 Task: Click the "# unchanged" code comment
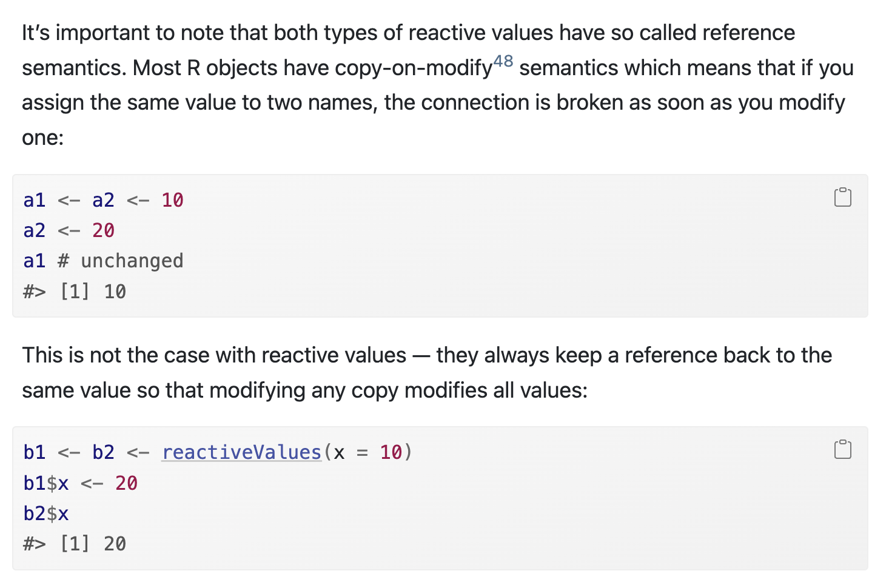[x=121, y=261]
